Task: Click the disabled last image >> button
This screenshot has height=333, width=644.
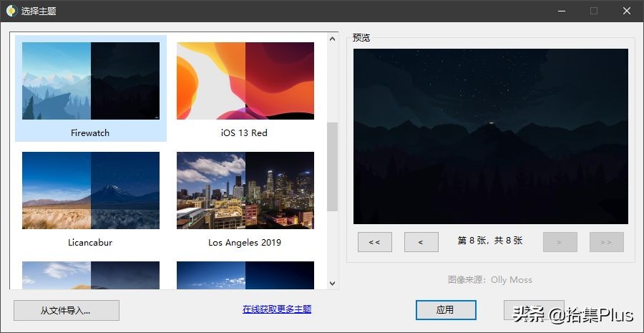Action: [607, 242]
